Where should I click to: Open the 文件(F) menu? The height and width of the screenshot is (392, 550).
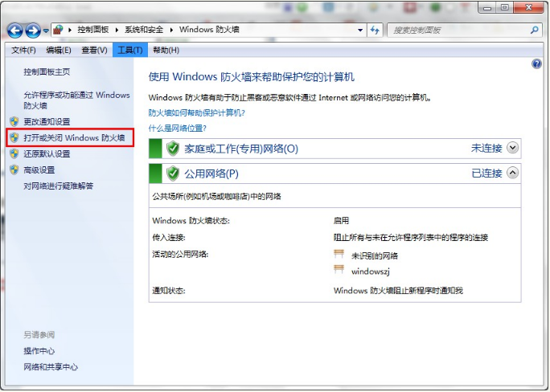pos(23,51)
